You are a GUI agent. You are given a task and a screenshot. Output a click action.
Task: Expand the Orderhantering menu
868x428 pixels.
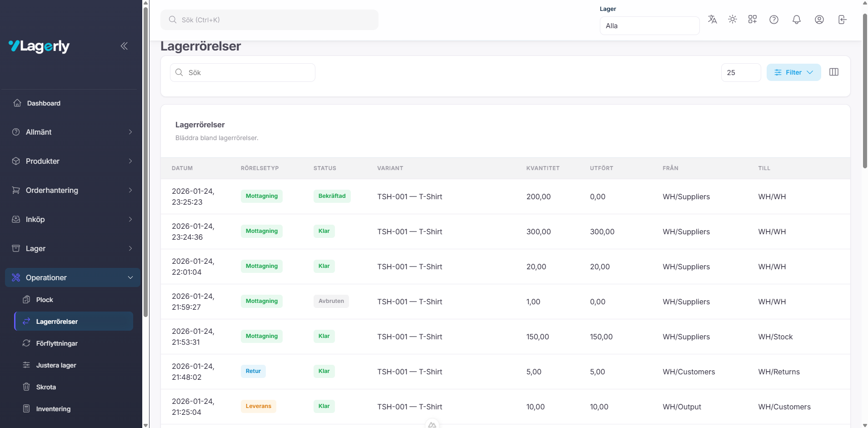pyautogui.click(x=73, y=190)
